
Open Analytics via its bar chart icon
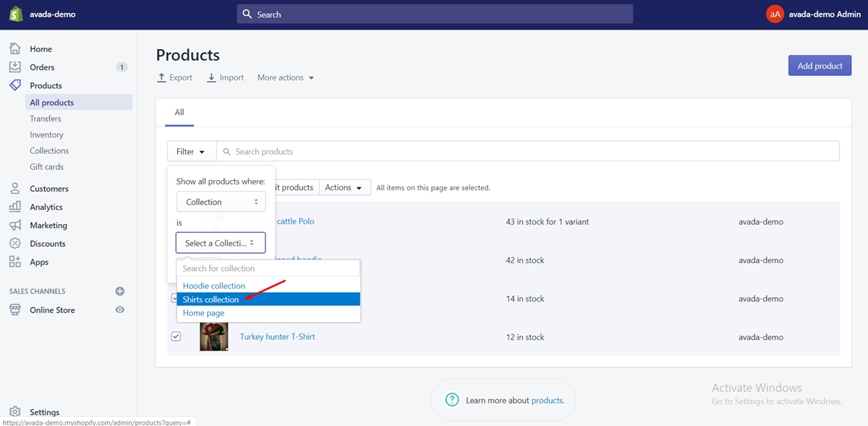[x=15, y=207]
